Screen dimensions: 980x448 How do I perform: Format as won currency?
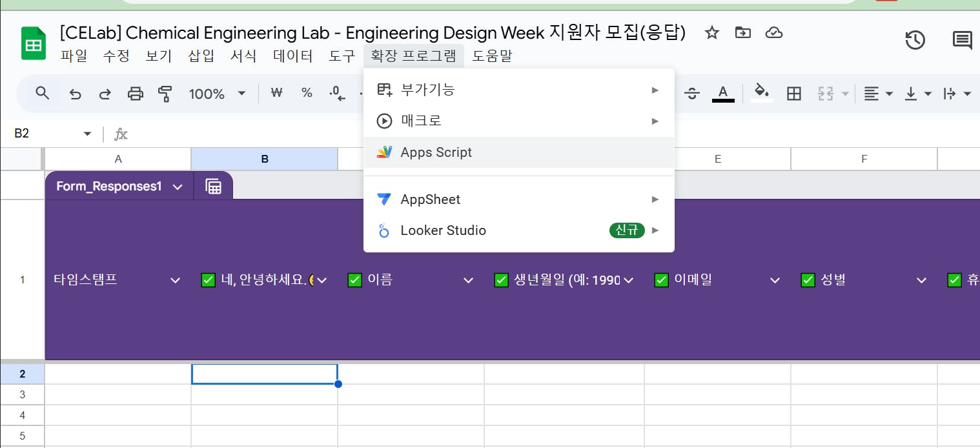[276, 94]
